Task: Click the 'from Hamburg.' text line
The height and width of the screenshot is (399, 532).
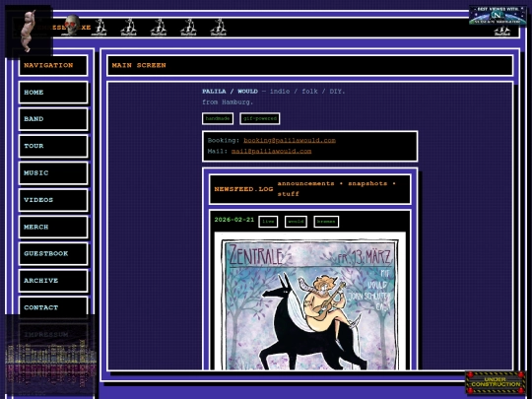Action: [x=228, y=102]
